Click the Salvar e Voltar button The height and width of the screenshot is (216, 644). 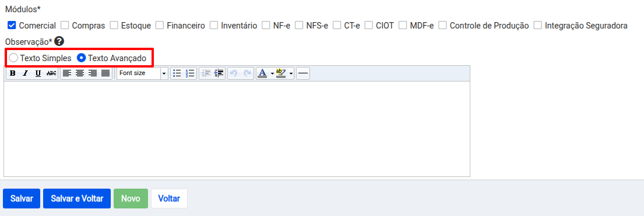pyautogui.click(x=77, y=199)
